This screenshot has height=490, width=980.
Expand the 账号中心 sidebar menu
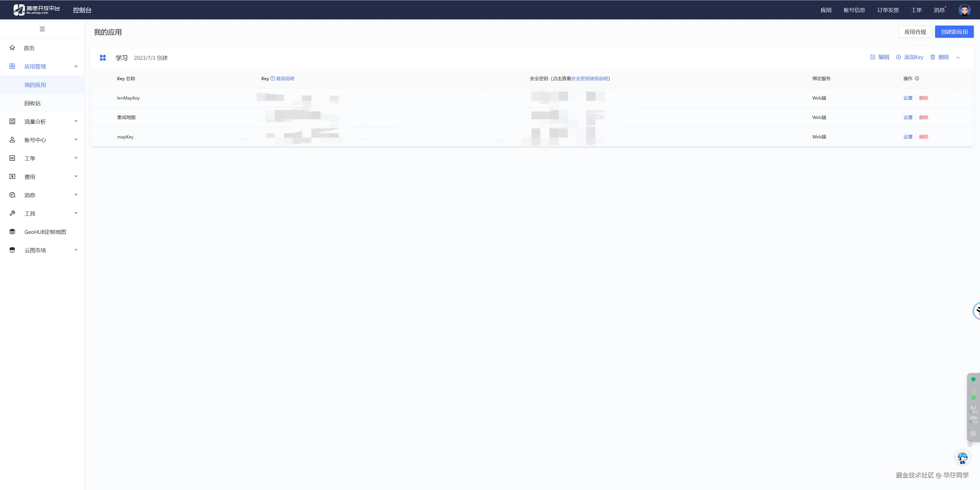pos(76,140)
